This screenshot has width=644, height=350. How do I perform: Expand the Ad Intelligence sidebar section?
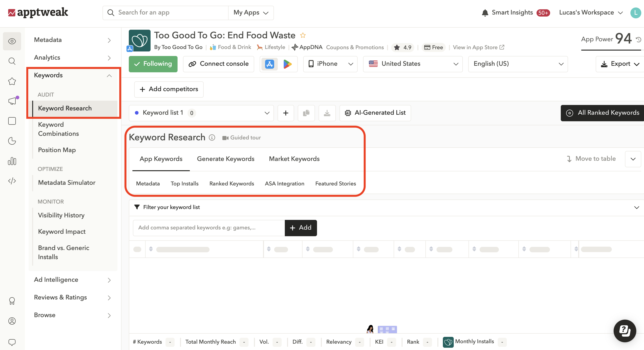[x=73, y=280]
